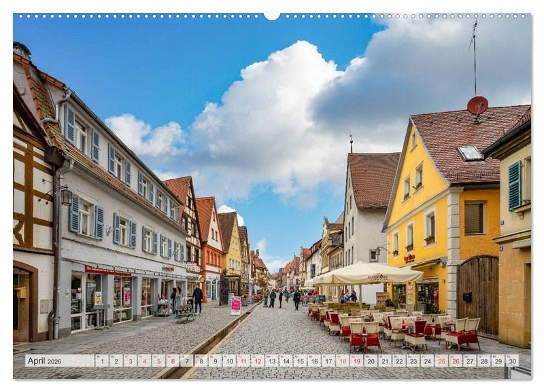544x392 pixels.
Task: Pick date 9 on the date strip
Action: click(x=215, y=361)
